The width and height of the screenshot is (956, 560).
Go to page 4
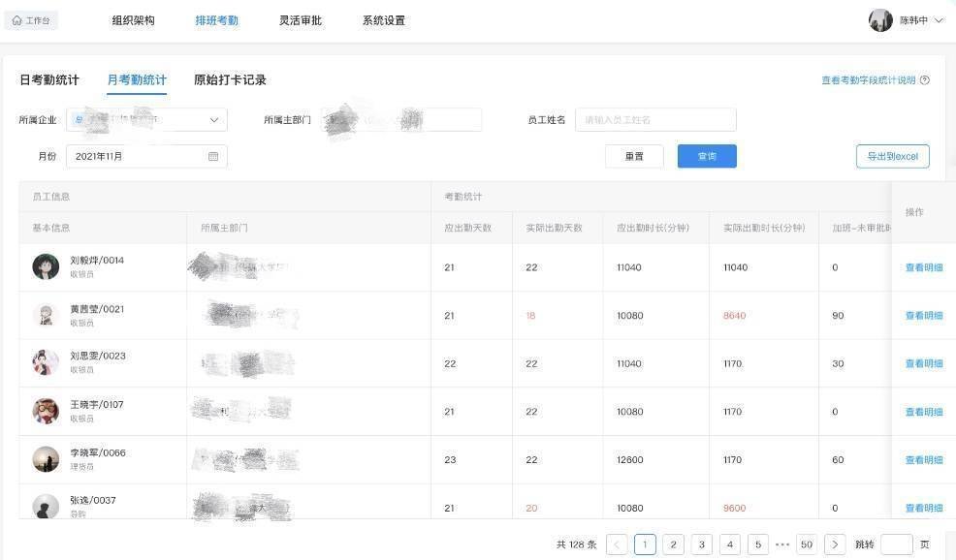[x=730, y=544]
